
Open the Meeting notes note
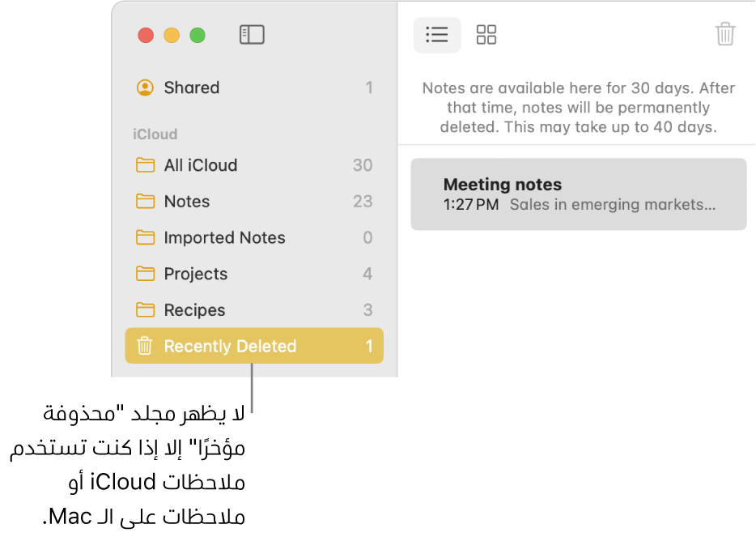click(x=578, y=194)
